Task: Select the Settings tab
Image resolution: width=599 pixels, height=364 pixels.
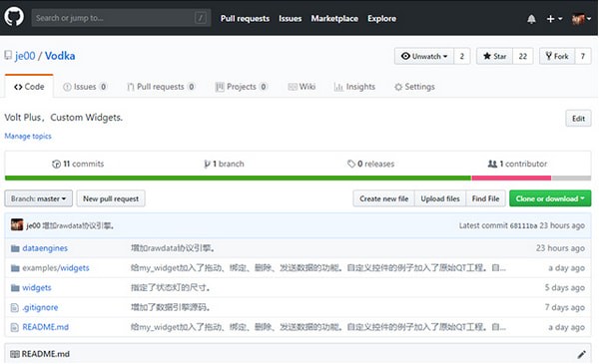Action: tap(414, 87)
